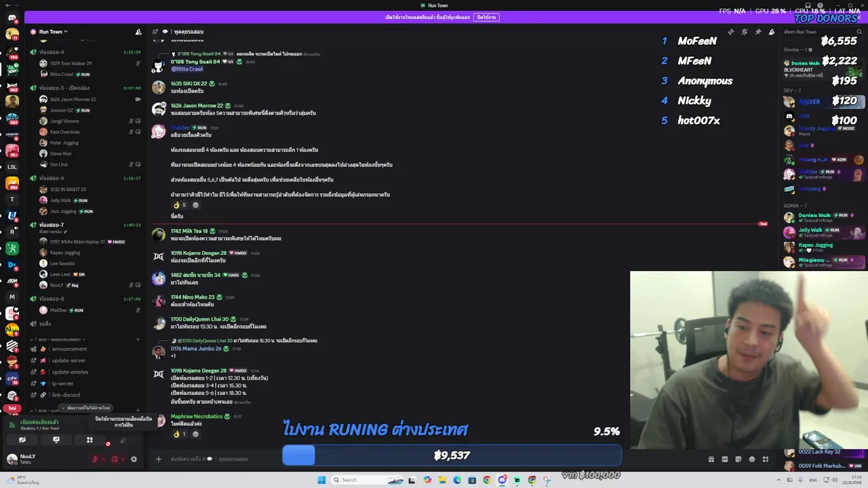
Task: Click the 👌 1 reaction on Maphraw's message
Action: pos(179,434)
